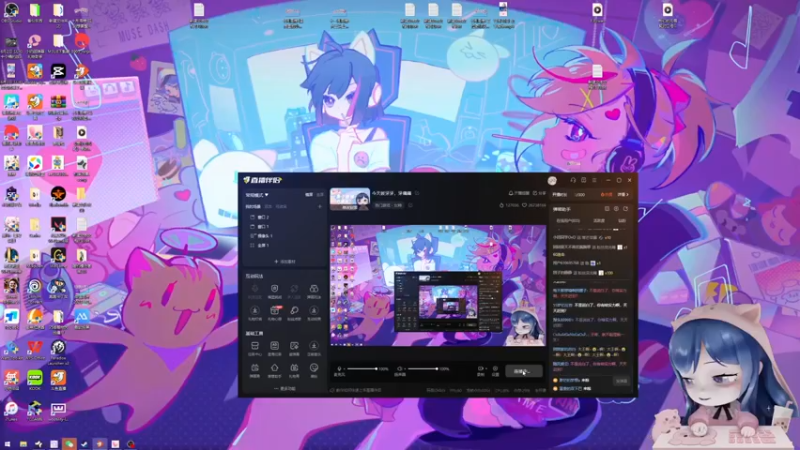Click the share icon above the preview
Image resolution: width=800 pixels, height=450 pixels.
pyautogui.click(x=535, y=193)
